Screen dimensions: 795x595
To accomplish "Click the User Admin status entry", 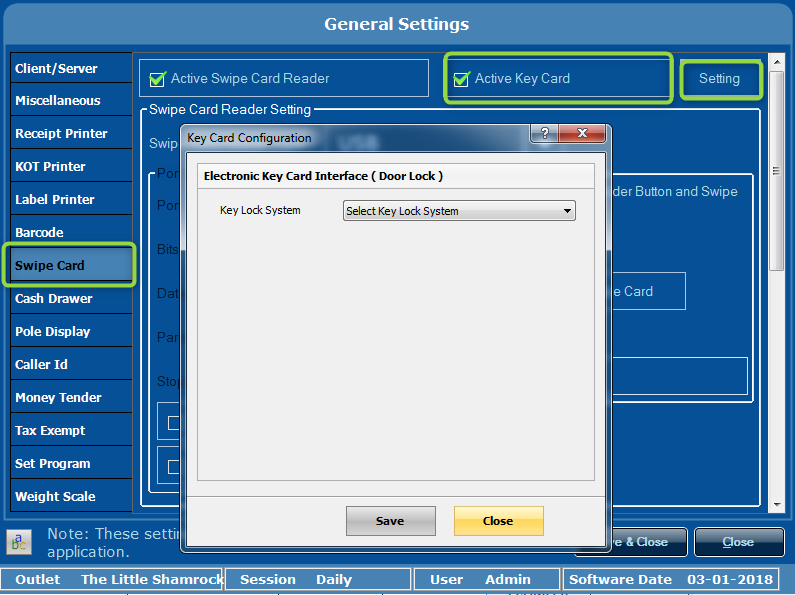I will coord(487,579).
